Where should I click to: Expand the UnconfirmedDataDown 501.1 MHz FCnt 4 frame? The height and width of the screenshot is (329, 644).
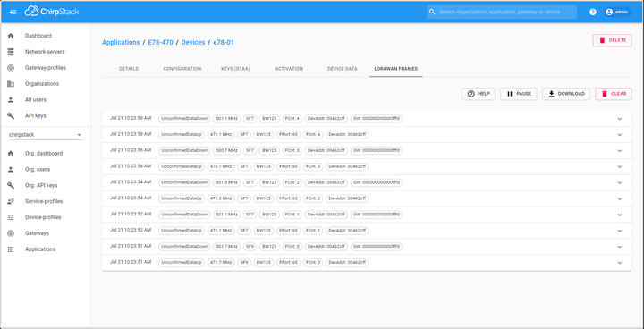pos(620,119)
